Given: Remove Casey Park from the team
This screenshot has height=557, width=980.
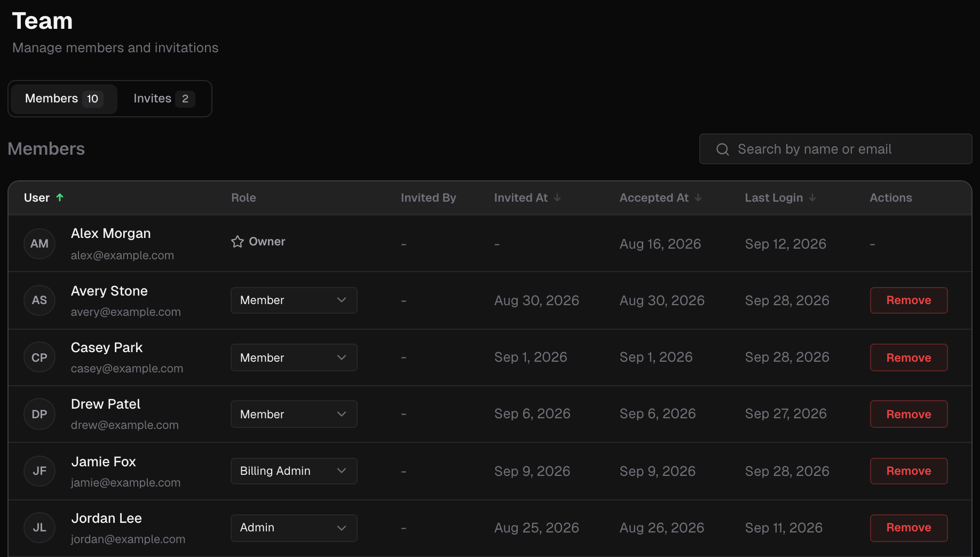Looking at the screenshot, I should [909, 357].
